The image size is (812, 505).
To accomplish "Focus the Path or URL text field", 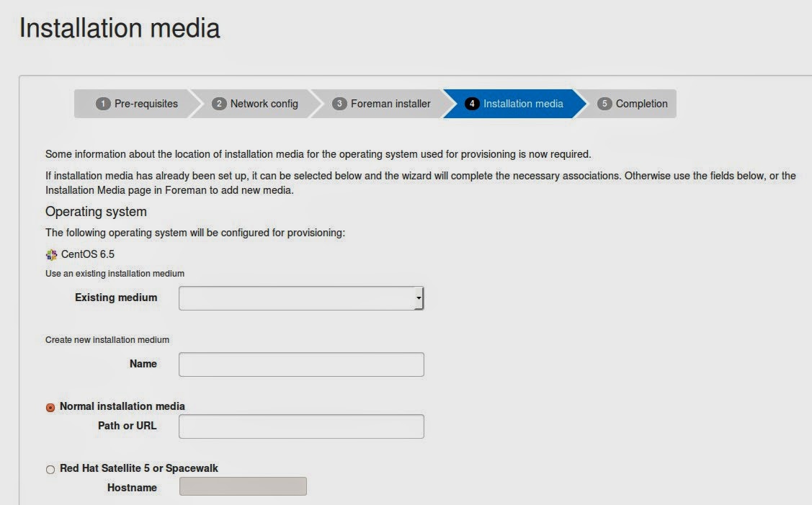I will pyautogui.click(x=301, y=426).
